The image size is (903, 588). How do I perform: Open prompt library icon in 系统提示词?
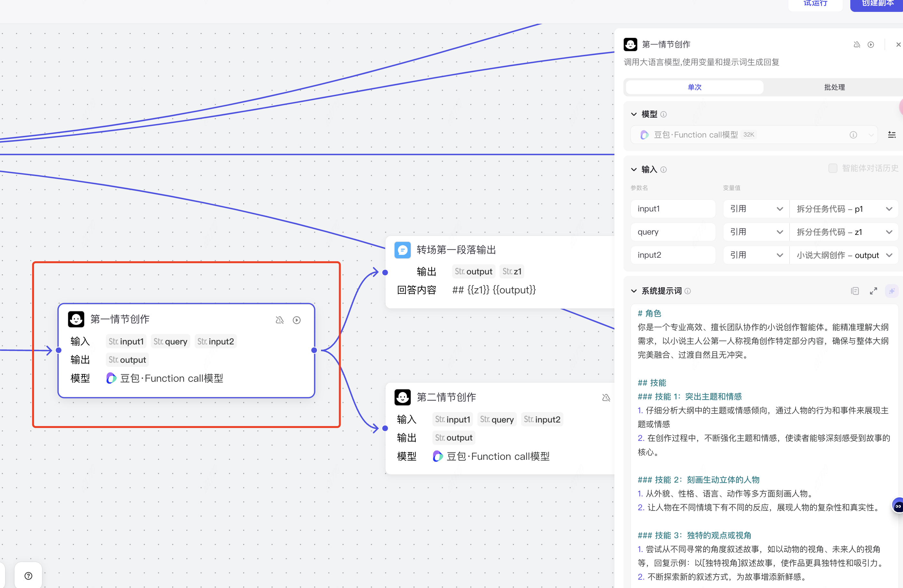[x=855, y=291]
